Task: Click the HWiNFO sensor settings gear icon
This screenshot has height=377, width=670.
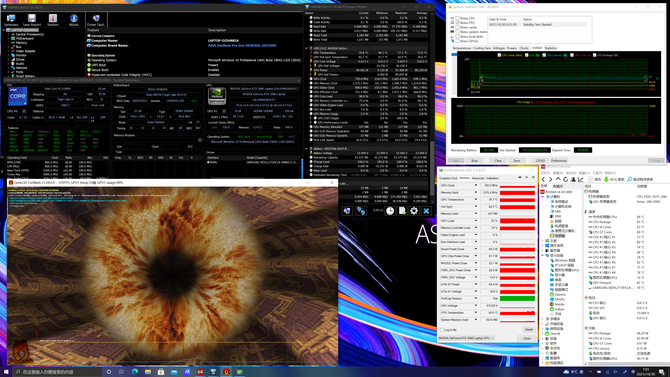Action: pyautogui.click(x=414, y=211)
